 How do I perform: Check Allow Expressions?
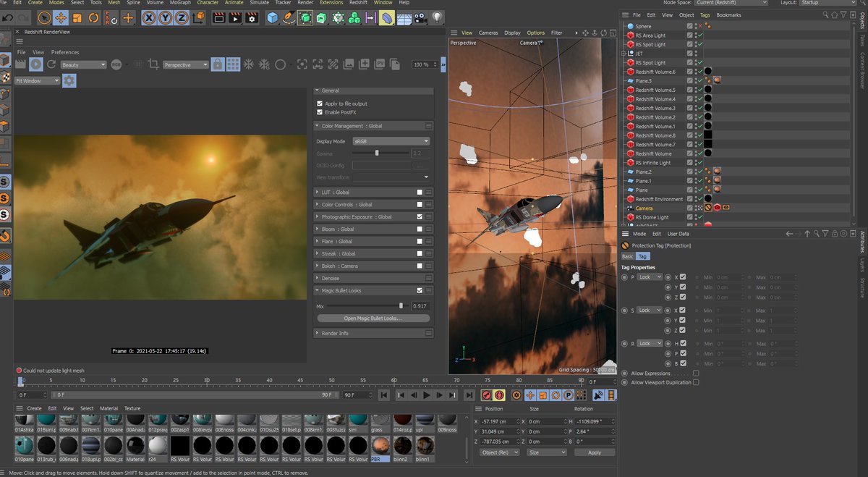pos(696,373)
